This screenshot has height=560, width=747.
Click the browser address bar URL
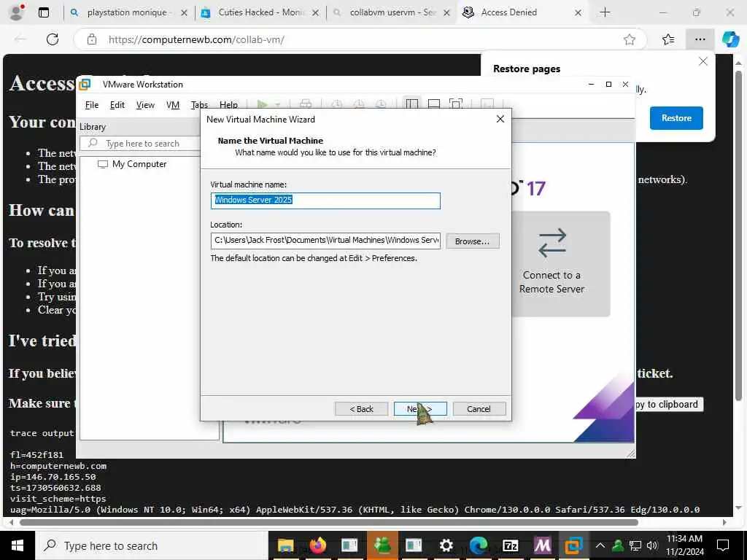tap(196, 39)
